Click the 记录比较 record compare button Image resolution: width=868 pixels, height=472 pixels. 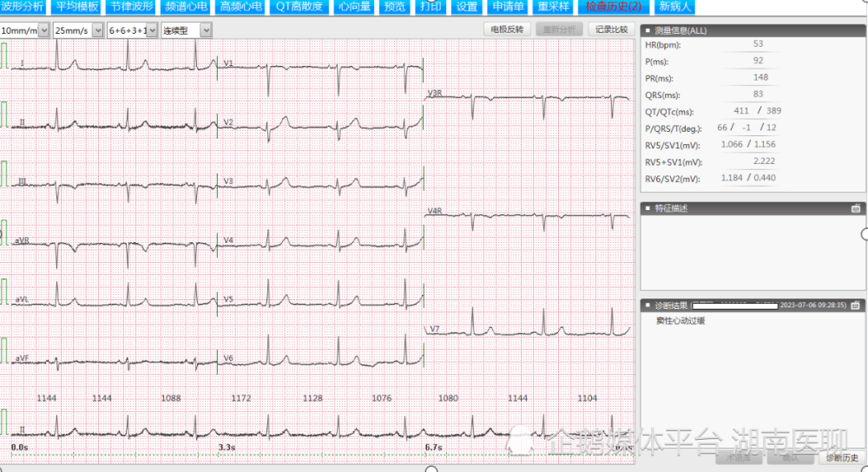[611, 29]
